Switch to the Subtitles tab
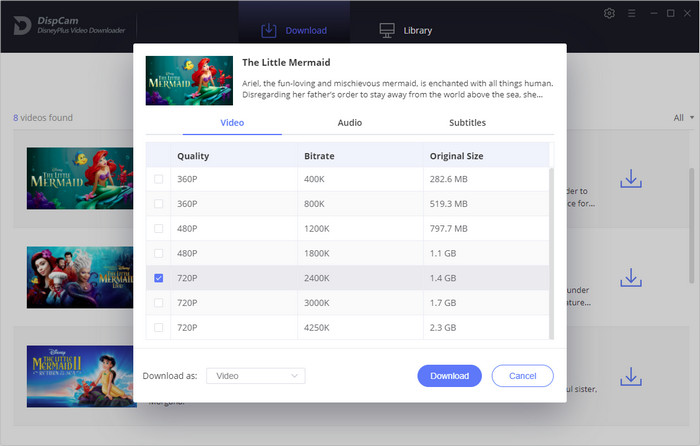The height and width of the screenshot is (446, 700). point(467,123)
